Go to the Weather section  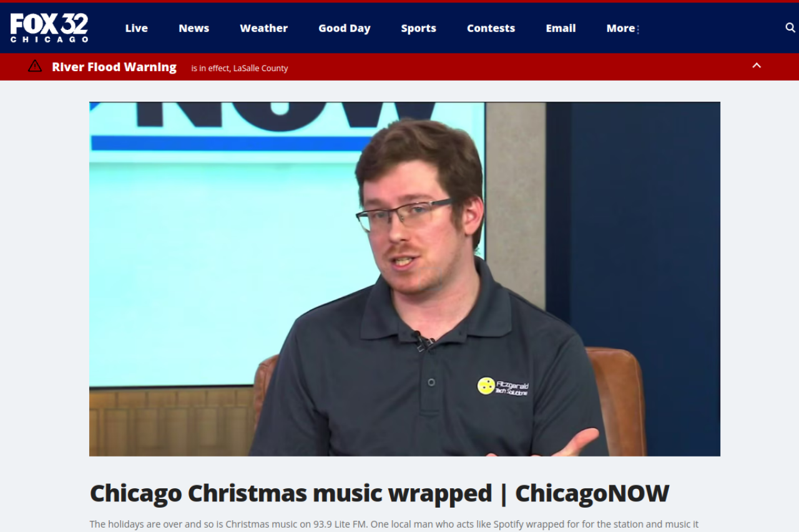(264, 28)
